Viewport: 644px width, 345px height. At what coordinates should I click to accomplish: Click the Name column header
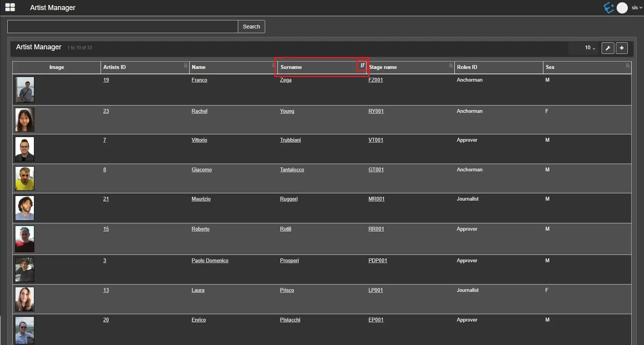[199, 67]
